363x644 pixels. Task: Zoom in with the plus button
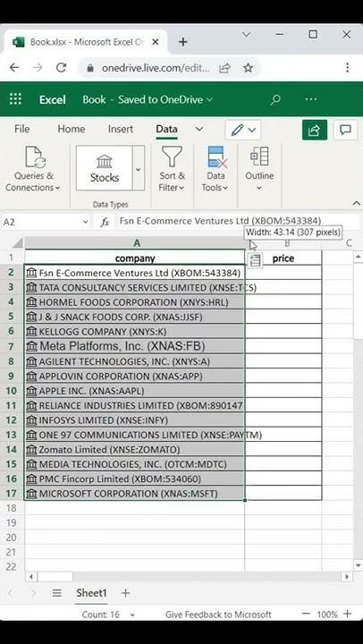348,614
